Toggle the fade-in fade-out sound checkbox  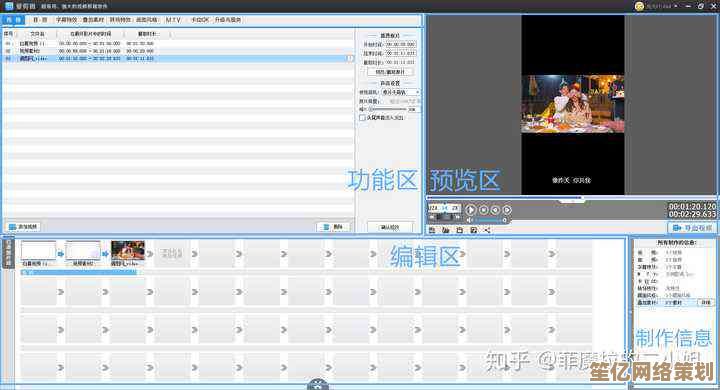point(362,118)
